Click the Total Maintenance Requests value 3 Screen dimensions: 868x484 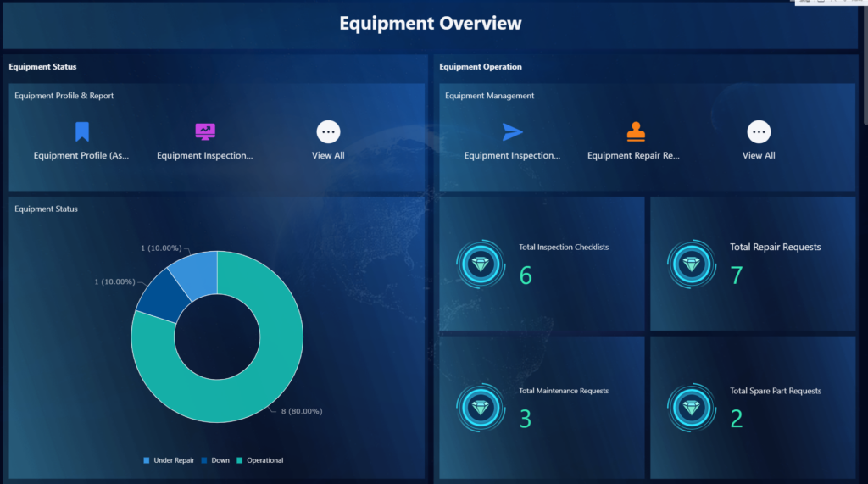526,420
